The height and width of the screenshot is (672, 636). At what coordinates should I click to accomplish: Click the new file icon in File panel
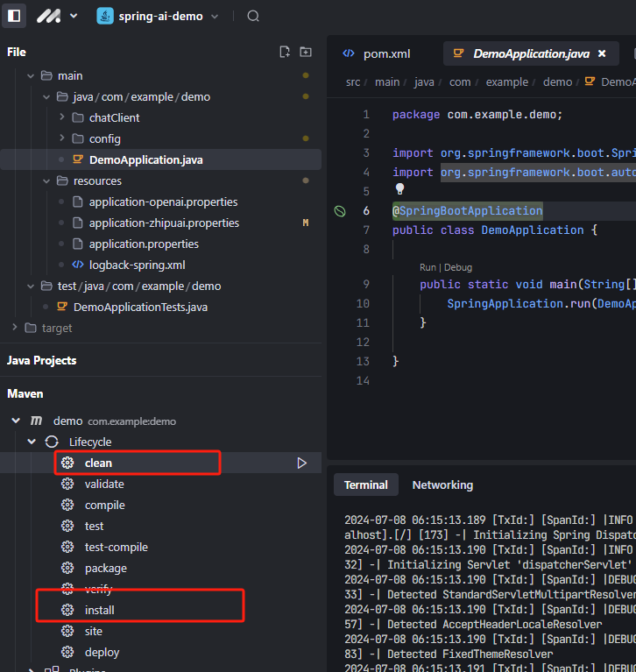[285, 53]
